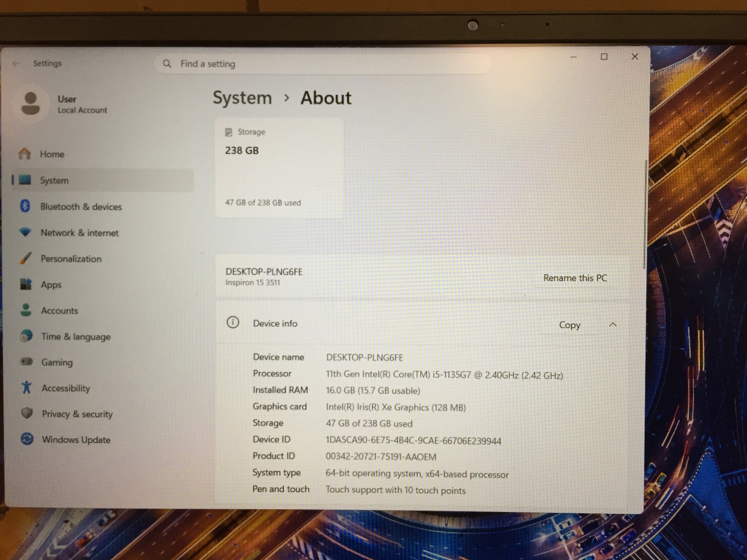Click the search magnifier icon
The image size is (747, 560).
point(167,63)
